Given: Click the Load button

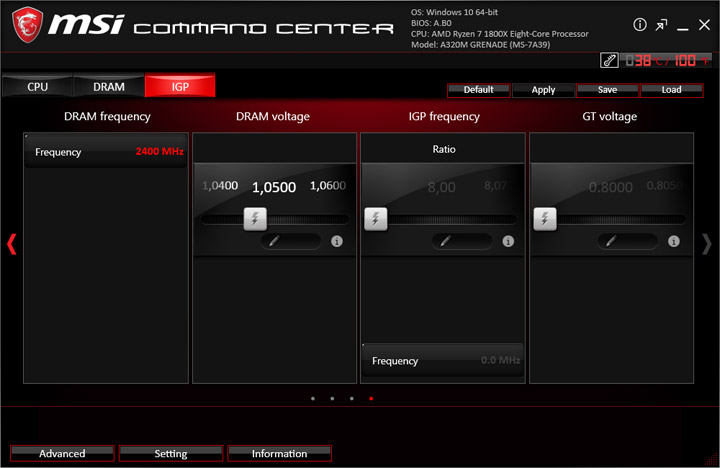Looking at the screenshot, I should [671, 90].
